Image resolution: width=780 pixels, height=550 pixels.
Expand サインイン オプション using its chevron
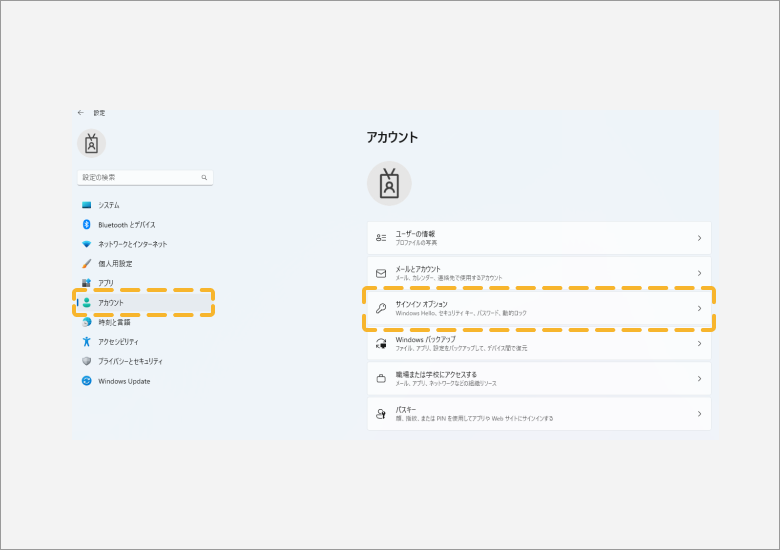[699, 308]
